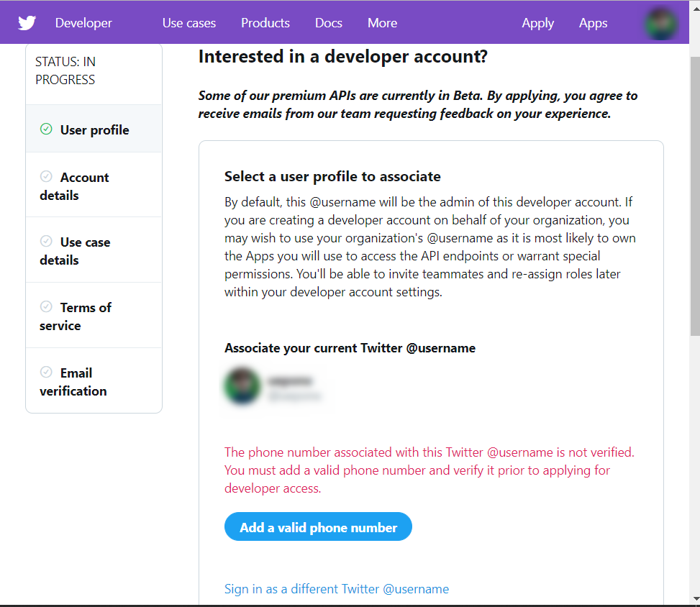
Task: Sign in as a different Twitter username
Action: (336, 588)
